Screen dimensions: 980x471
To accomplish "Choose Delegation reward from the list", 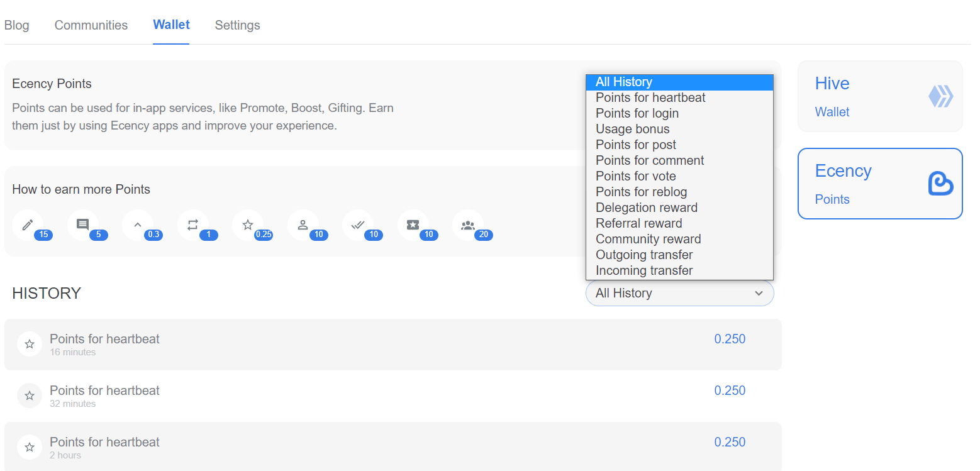I will pyautogui.click(x=647, y=208).
